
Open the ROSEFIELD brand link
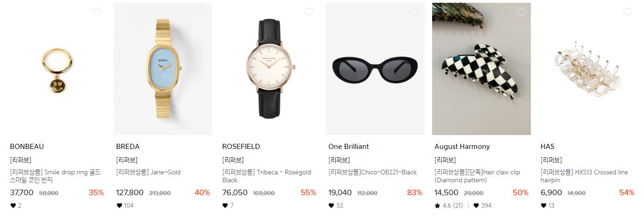pos(241,147)
